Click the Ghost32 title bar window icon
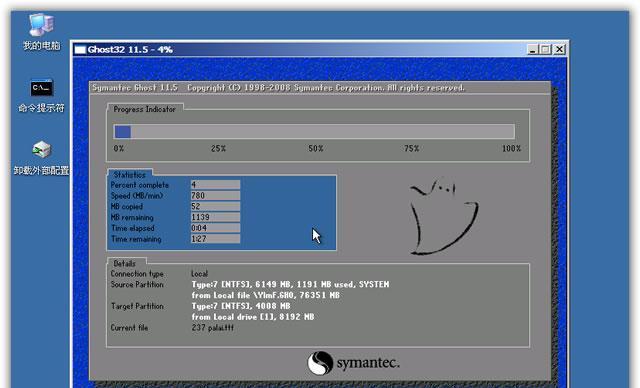Viewport: 640px width, 388px height. click(x=80, y=50)
